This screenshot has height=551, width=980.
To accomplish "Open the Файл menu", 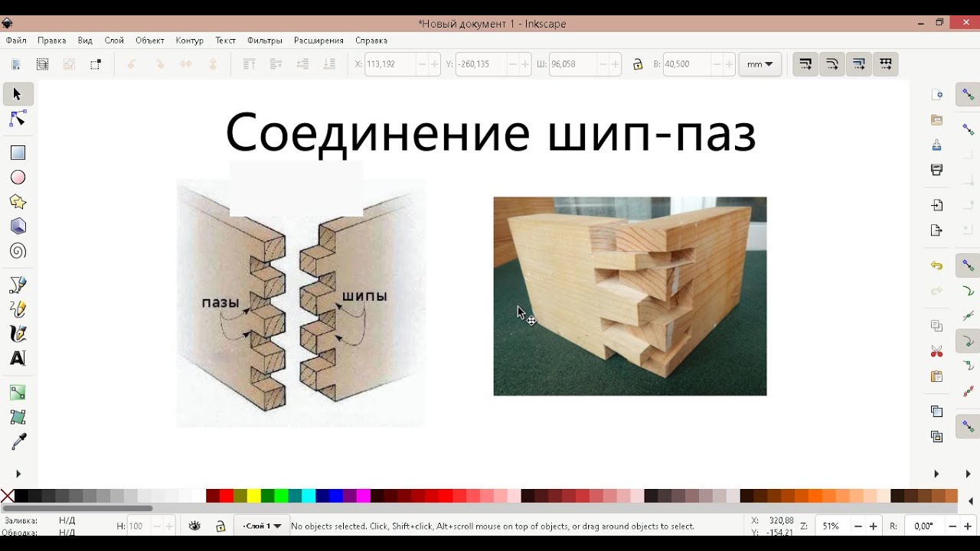I will click(x=16, y=41).
